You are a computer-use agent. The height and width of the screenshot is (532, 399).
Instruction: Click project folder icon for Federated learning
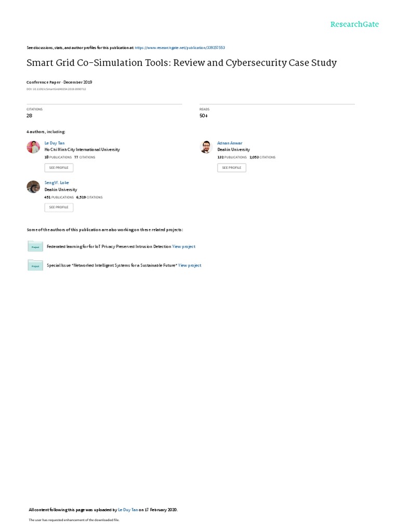click(35, 246)
